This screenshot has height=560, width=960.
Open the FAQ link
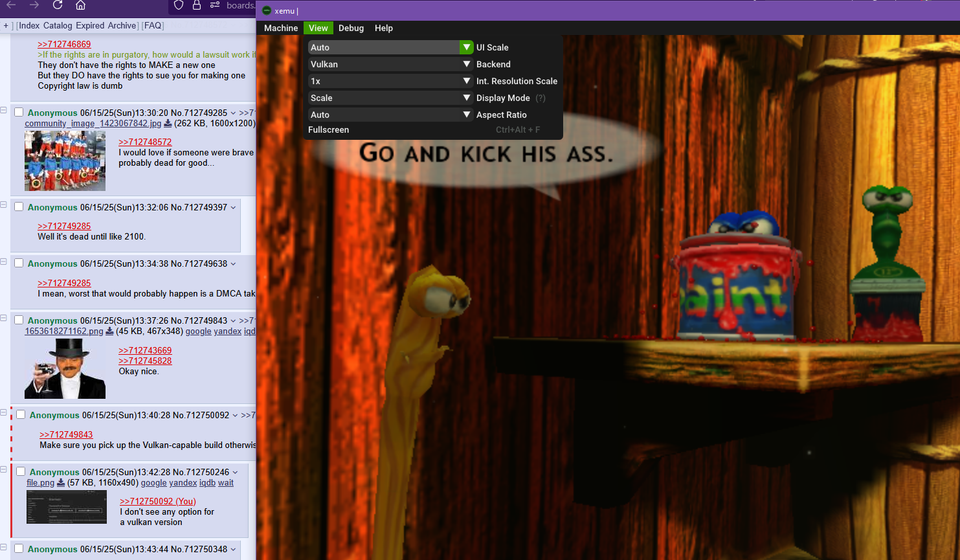point(153,25)
